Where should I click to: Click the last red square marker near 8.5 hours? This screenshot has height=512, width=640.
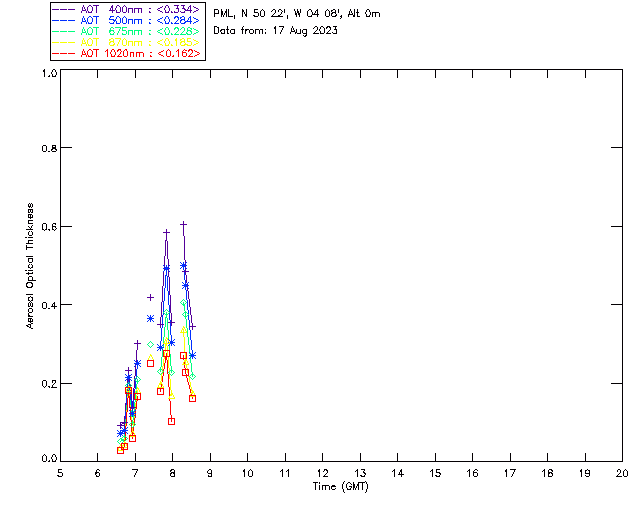(192, 398)
